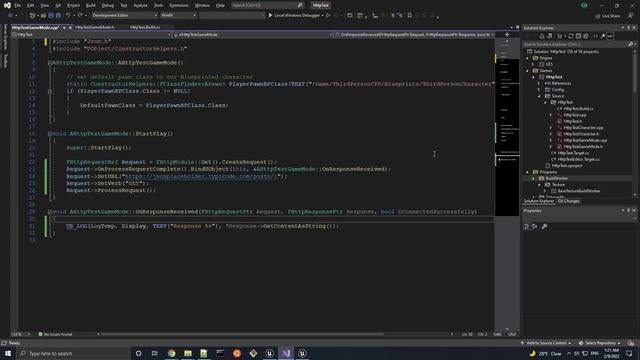Open the Debug menu
Image resolution: width=640 pixels, height=360 pixels.
108,5
